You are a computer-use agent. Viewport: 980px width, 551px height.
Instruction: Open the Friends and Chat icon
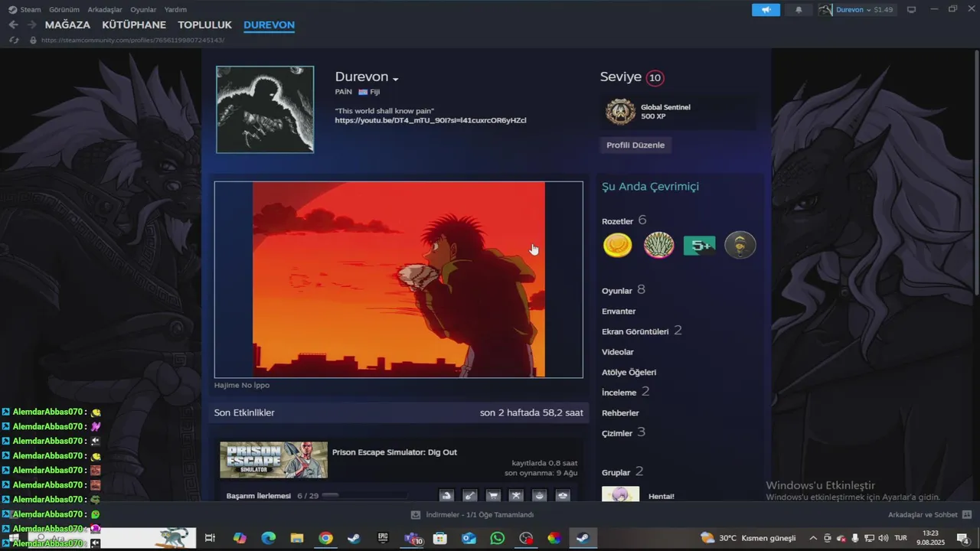tap(967, 515)
